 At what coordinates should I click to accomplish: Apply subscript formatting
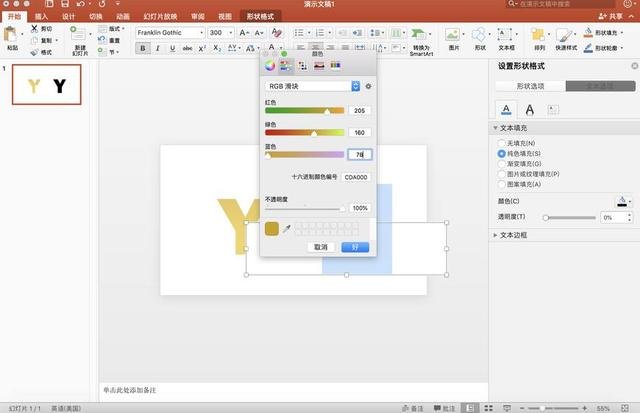(x=217, y=48)
